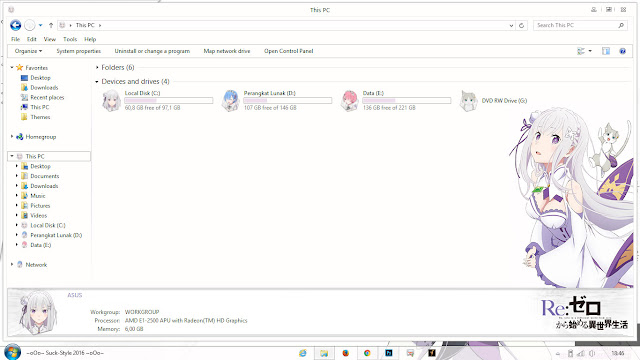The height and width of the screenshot is (360, 640).
Task: Open the Tools menu
Action: [70, 39]
